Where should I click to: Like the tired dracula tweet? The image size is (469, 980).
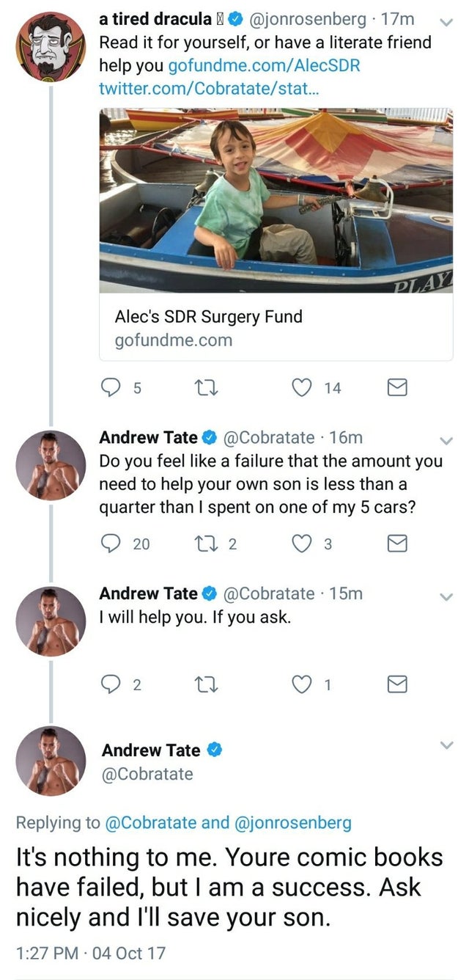click(x=302, y=387)
